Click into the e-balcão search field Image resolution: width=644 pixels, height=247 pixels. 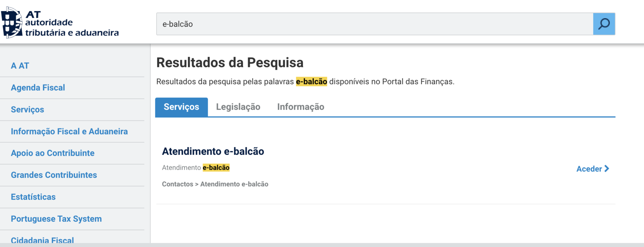pos(375,24)
